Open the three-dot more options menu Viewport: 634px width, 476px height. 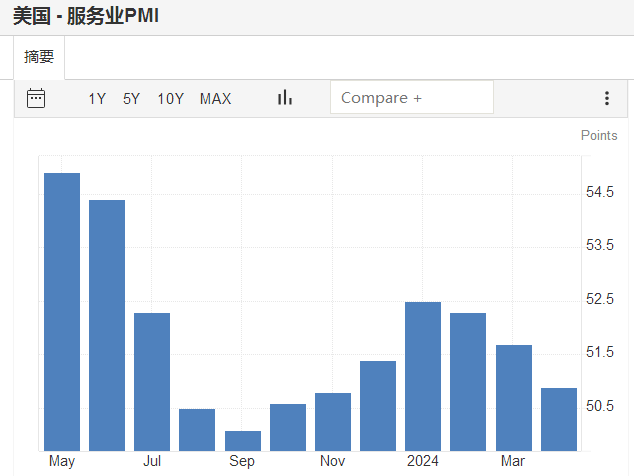coord(606,98)
